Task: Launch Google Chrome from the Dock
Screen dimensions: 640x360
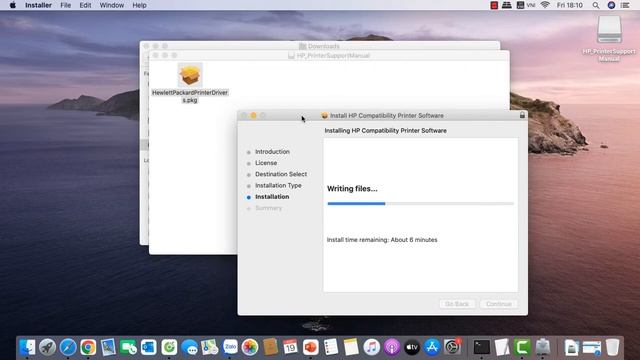Action: click(88, 347)
